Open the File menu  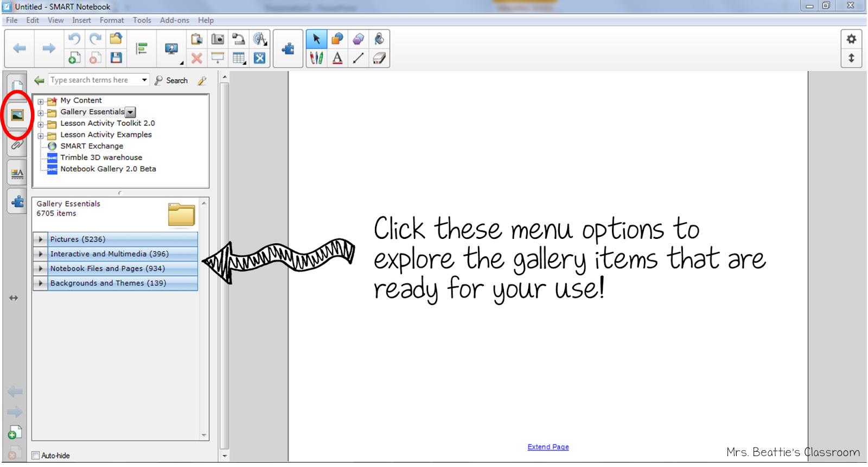12,20
